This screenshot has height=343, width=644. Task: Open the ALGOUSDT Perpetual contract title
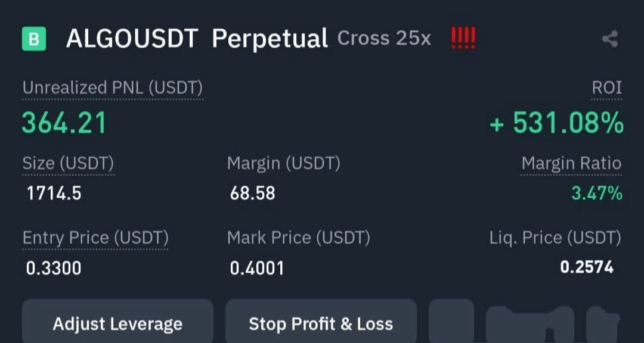197,39
